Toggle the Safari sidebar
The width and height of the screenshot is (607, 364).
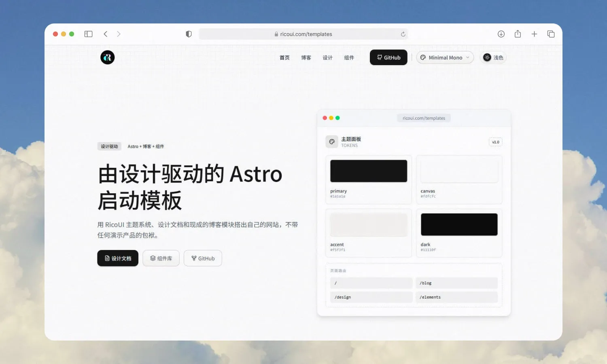88,34
